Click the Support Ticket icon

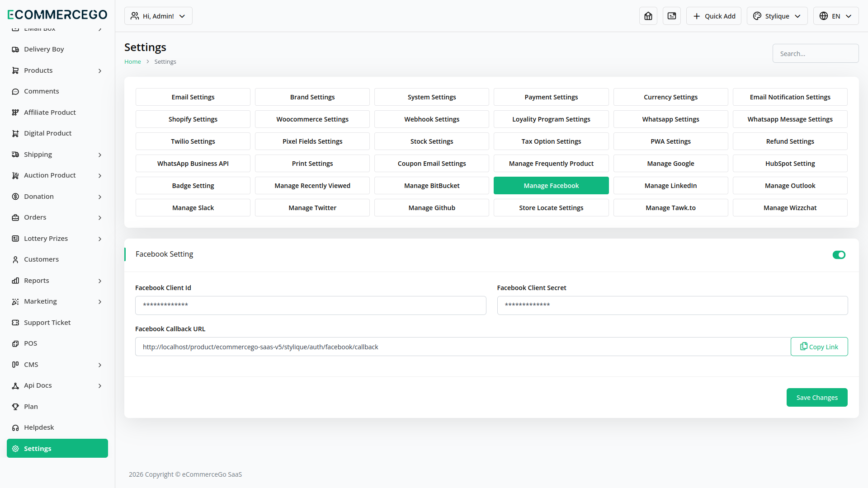coord(15,323)
